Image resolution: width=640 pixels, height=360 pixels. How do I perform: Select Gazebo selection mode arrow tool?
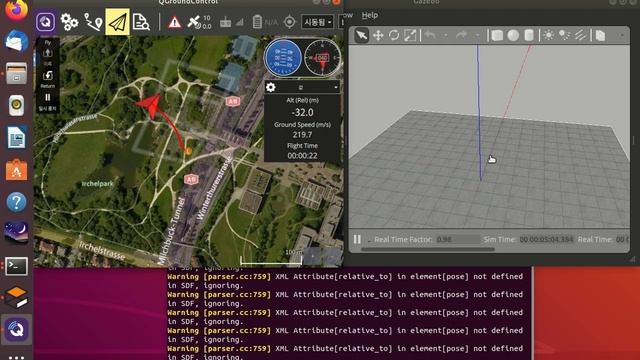tap(361, 35)
